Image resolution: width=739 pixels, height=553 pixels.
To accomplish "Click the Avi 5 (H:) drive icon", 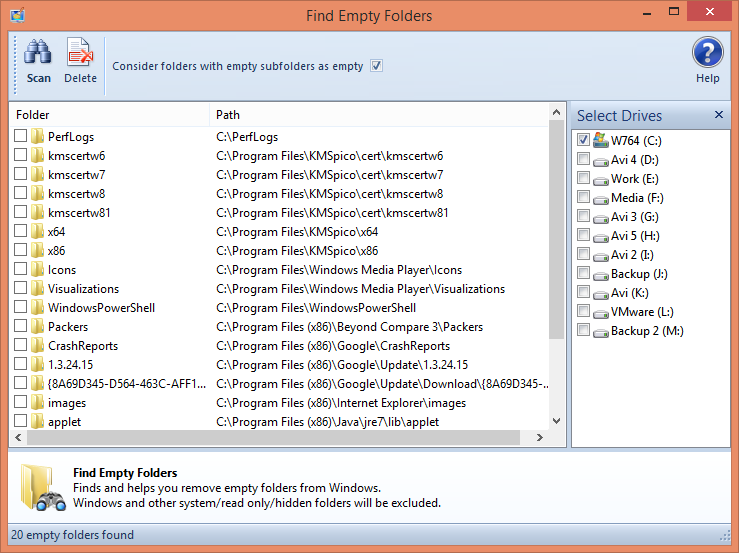I will tap(600, 238).
